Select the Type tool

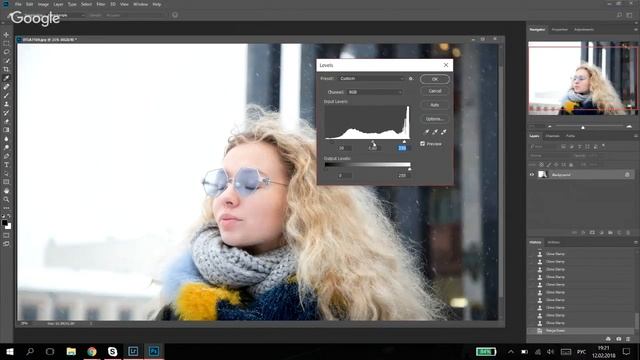[x=6, y=164]
